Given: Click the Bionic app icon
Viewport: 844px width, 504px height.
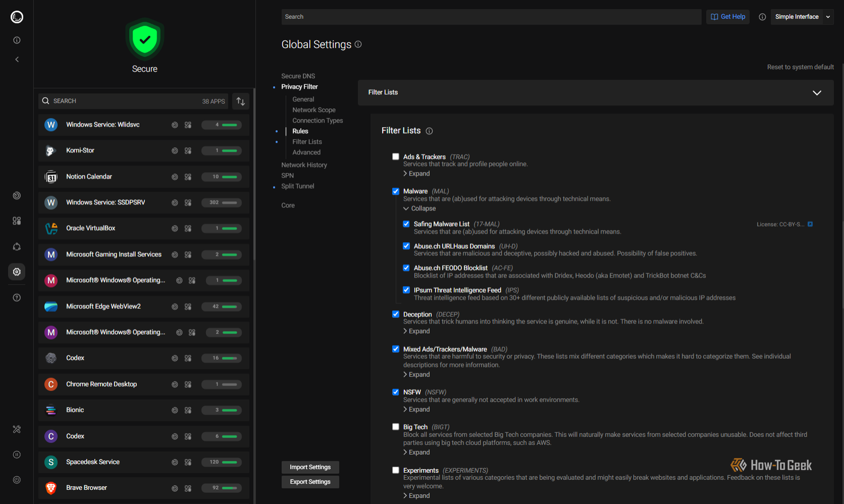Looking at the screenshot, I should coord(51,410).
